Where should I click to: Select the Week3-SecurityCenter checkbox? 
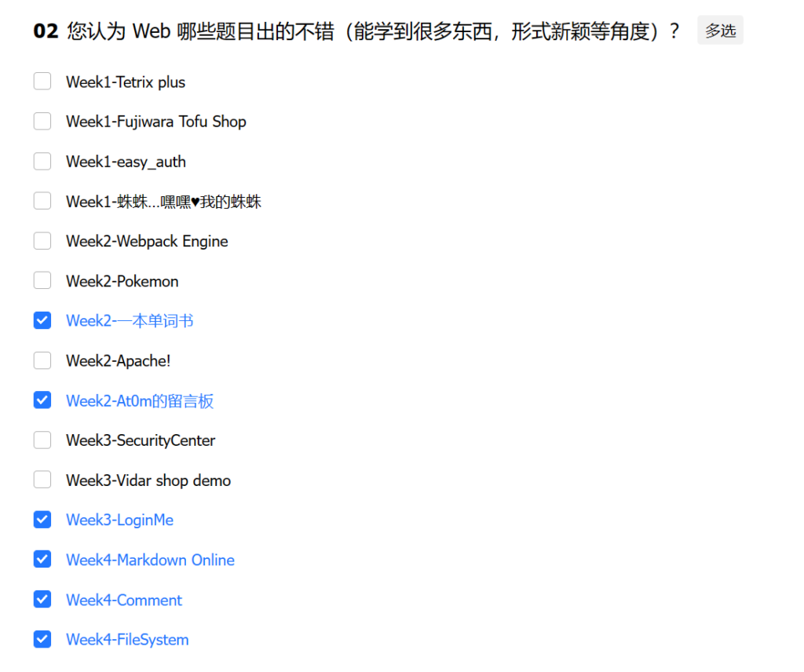coord(42,440)
